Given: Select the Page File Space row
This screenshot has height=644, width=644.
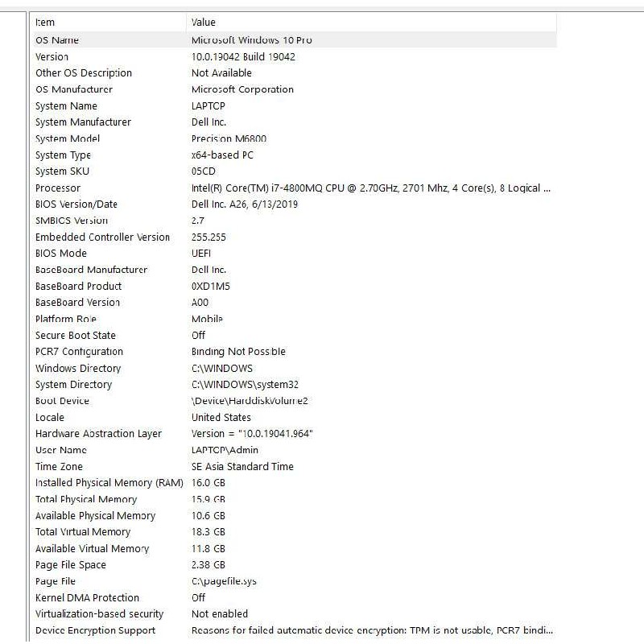Looking at the screenshot, I should click(x=295, y=565).
